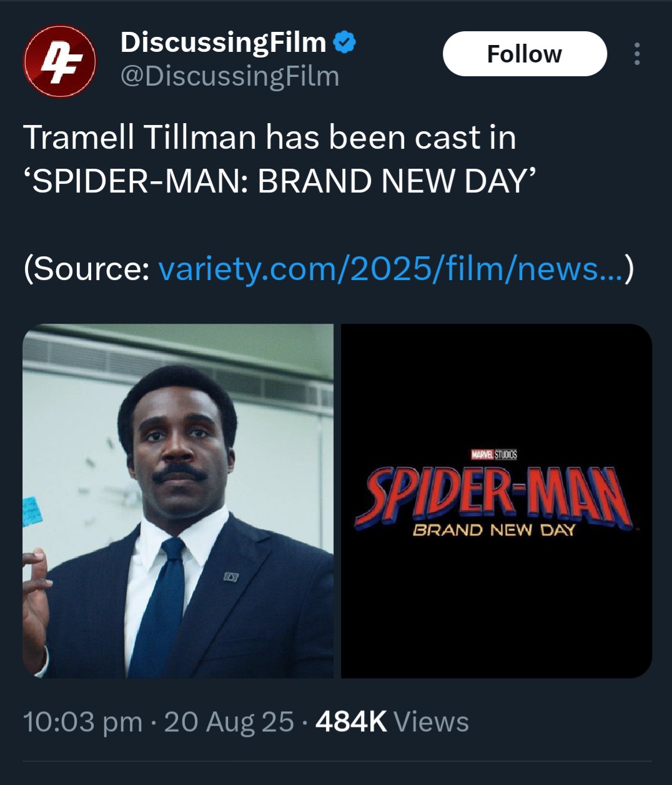Click the DiscussingFilm display name
Image resolution: width=672 pixels, height=785 pixels.
tap(223, 42)
